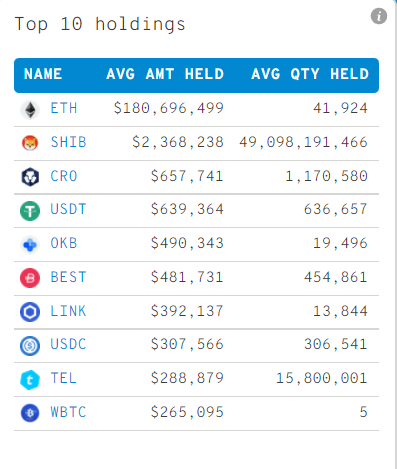
Task: Sort by AVG QTY HELD column header
Action: 310,74
